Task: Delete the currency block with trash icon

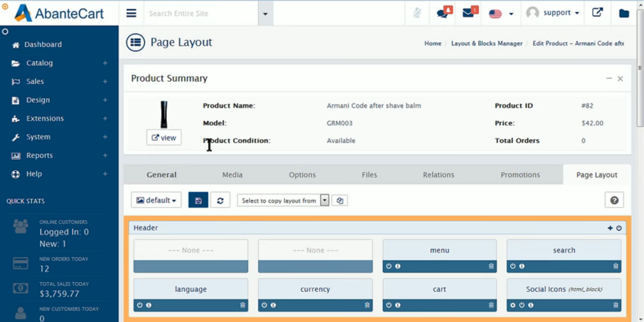Action: (367, 305)
